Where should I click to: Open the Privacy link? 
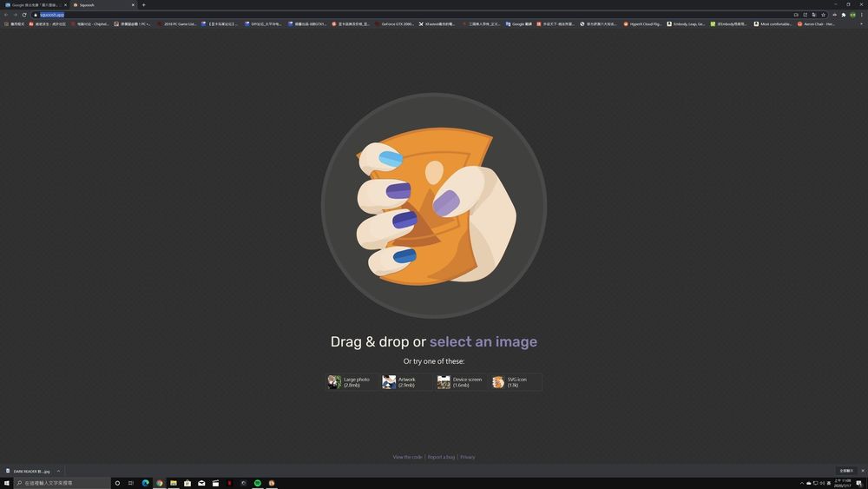tap(468, 457)
